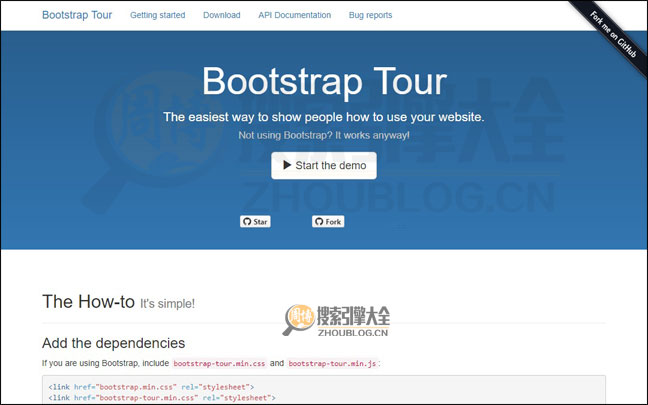648x405 pixels.
Task: Open the Bootstrap Tour brand link
Action: [77, 15]
